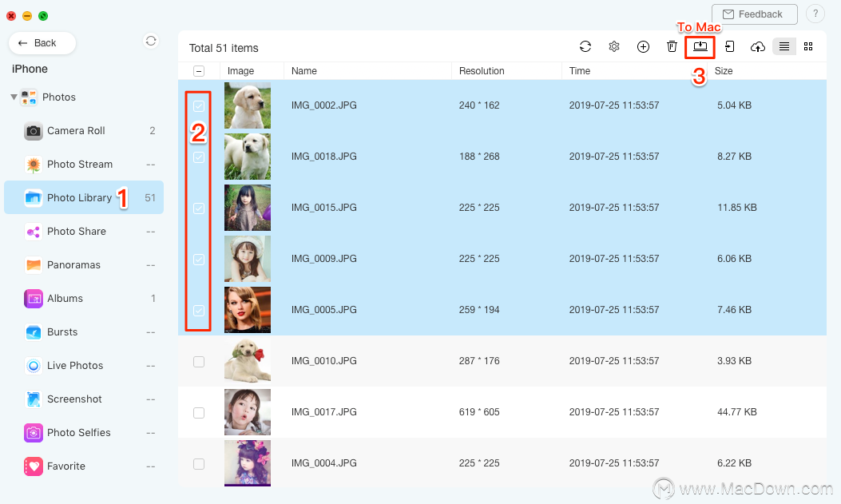Open Camera Roll category
The image size is (841, 504).
tap(84, 131)
